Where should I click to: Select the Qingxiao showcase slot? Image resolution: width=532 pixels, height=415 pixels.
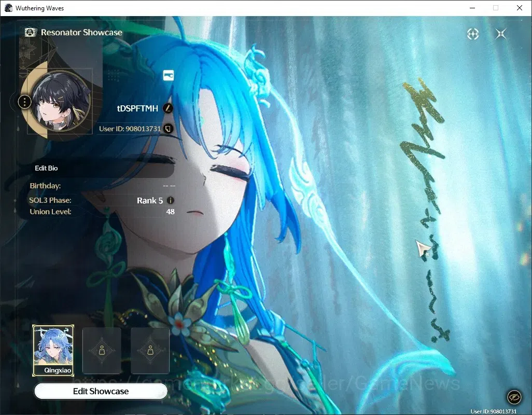[53, 350]
